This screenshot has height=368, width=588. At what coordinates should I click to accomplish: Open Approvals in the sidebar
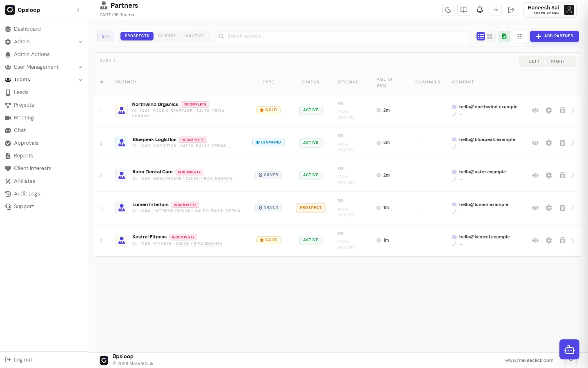point(44,143)
